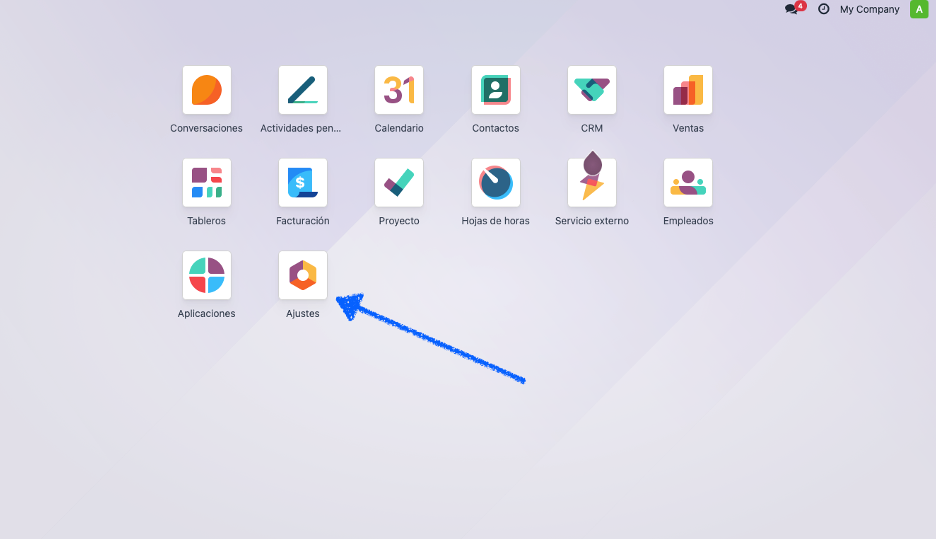The height and width of the screenshot is (539, 936).
Task: Open the Tableros dashboards app
Action: pos(207,183)
